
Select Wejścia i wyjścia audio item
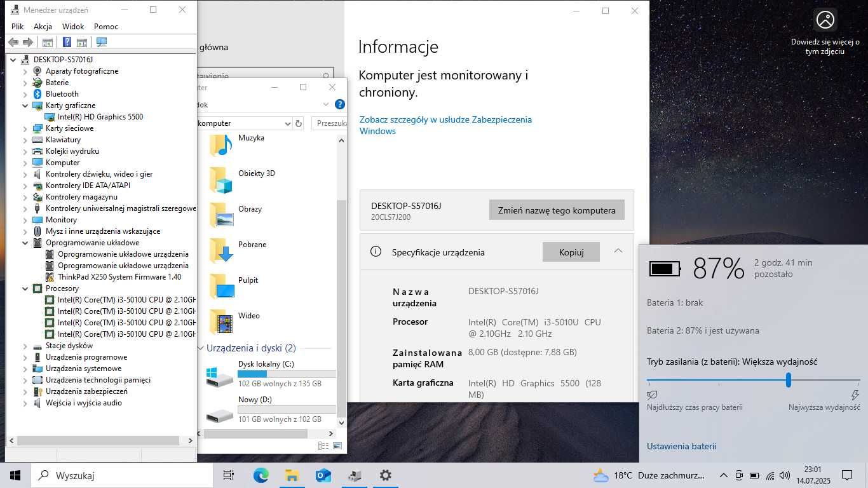(x=83, y=403)
